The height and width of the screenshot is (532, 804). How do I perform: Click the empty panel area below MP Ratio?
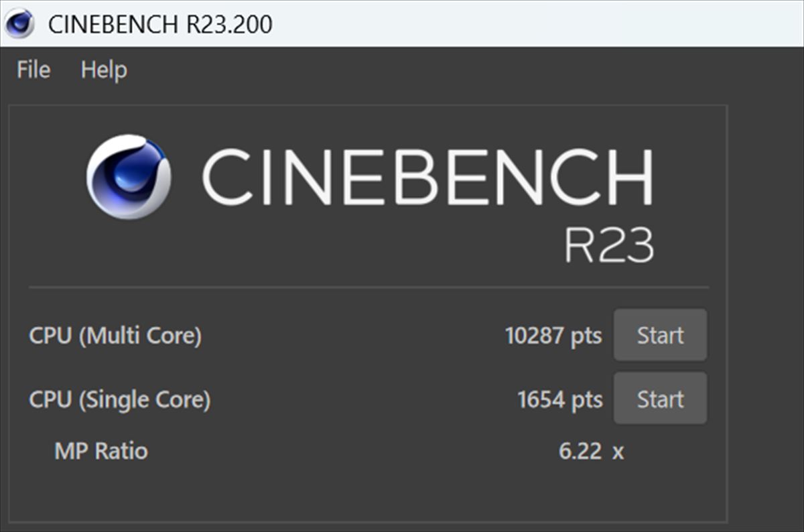(x=368, y=492)
